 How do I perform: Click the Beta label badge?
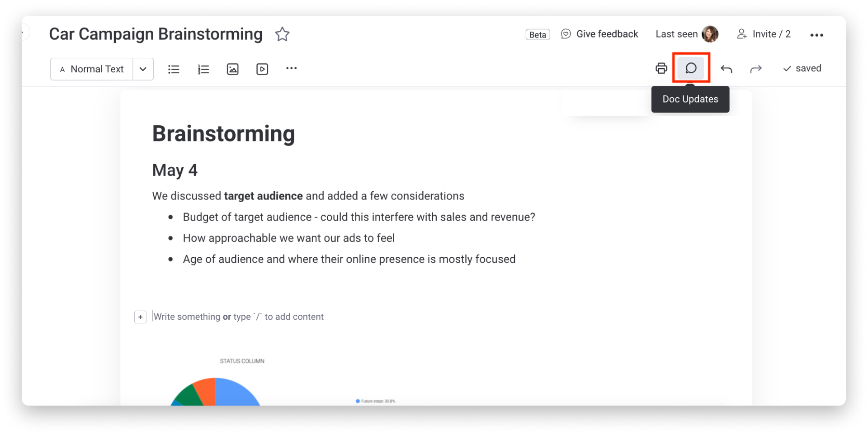(x=538, y=34)
